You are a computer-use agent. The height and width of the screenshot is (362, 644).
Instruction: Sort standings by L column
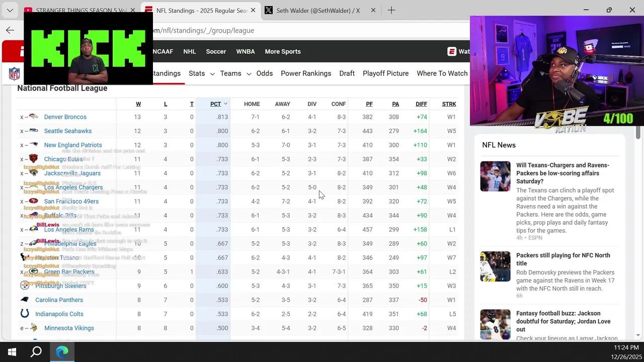point(166,104)
